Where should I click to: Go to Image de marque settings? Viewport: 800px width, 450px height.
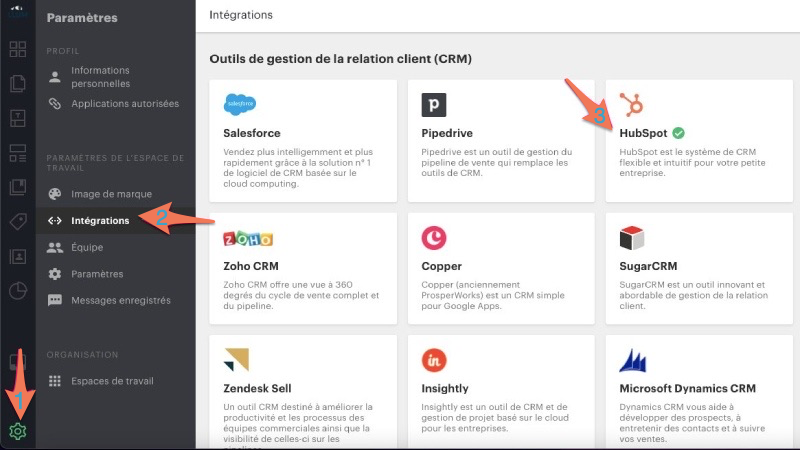point(111,194)
